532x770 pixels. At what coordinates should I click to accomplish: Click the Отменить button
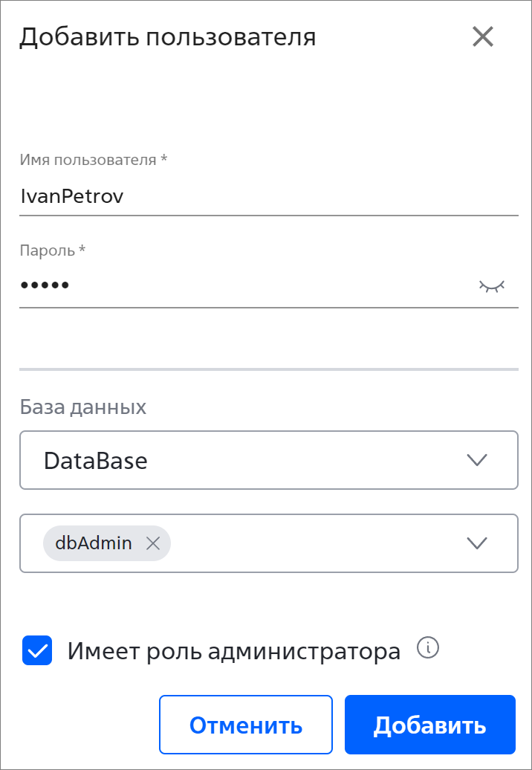[x=246, y=725]
